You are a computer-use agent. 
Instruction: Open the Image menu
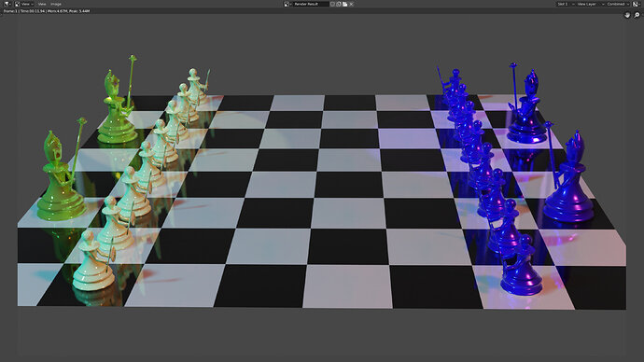click(56, 4)
